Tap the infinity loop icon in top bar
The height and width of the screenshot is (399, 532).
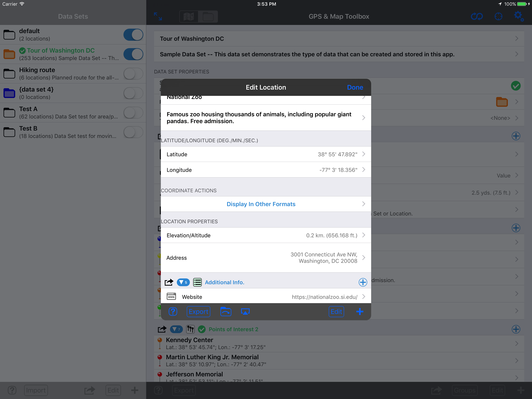point(477,16)
